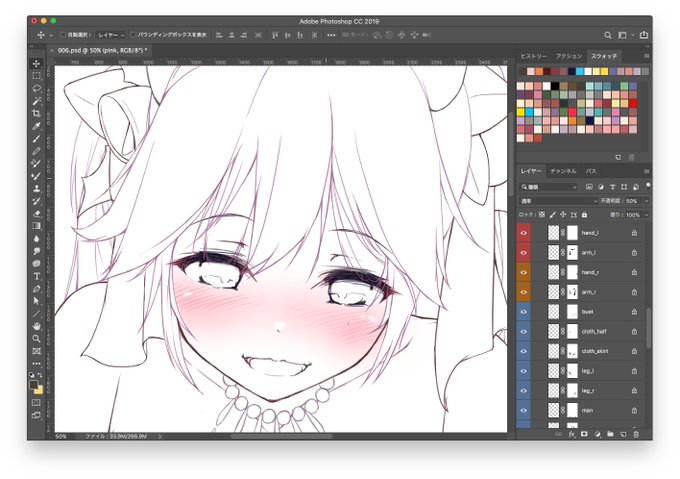Switch to the アクション (Actions) tab
Image resolution: width=680 pixels, height=479 pixels.
click(569, 56)
